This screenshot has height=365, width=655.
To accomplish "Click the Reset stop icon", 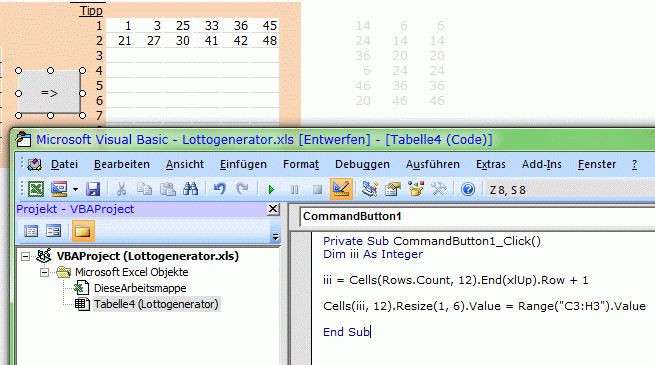I will 317,190.
